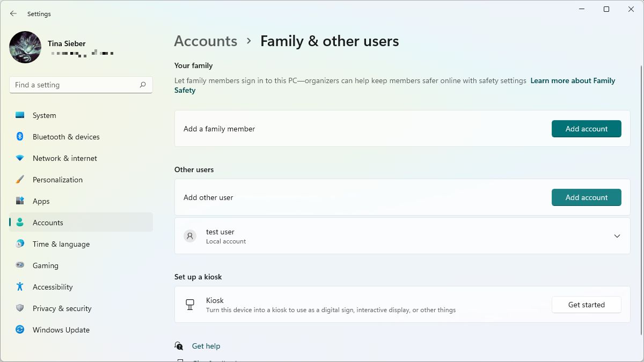Click the Gaming controller icon

20,265
